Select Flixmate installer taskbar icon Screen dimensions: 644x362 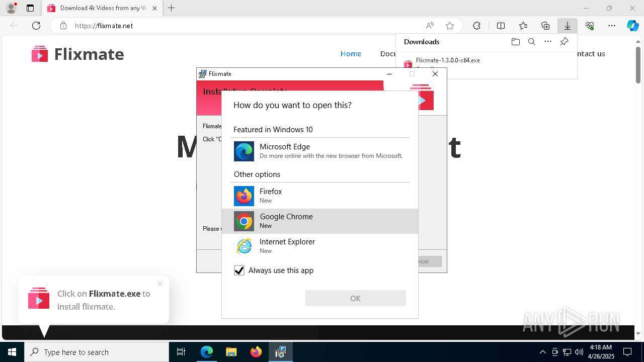280,352
